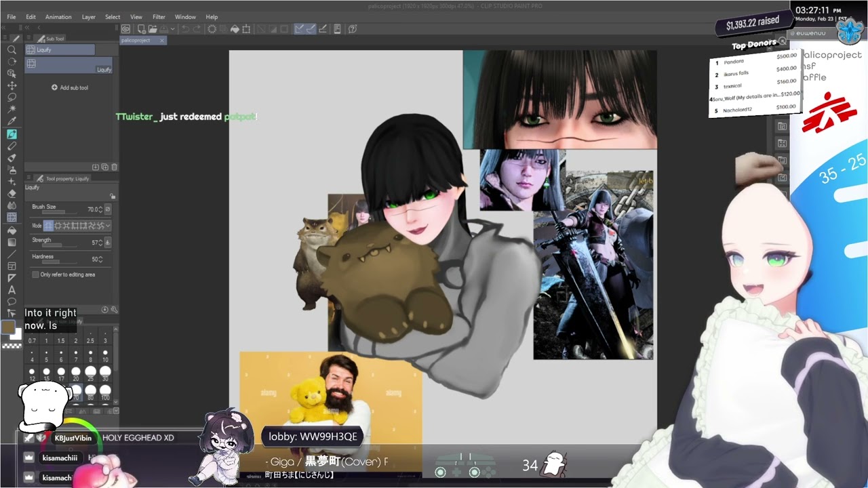This screenshot has height=488, width=868.
Task: Toggle Snap to ruler
Action: coord(299,29)
